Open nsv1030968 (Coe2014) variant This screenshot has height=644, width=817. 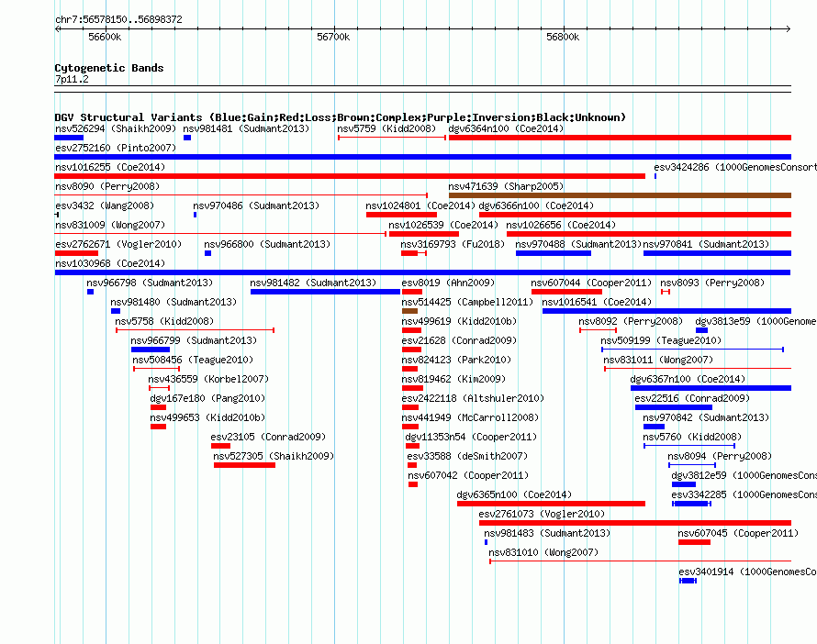110,263
